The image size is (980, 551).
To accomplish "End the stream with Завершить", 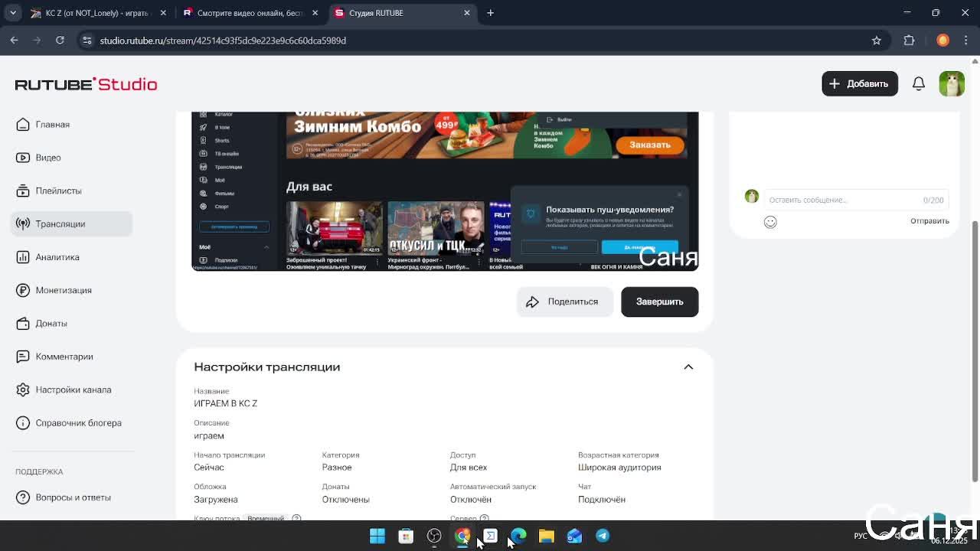I will click(x=659, y=302).
